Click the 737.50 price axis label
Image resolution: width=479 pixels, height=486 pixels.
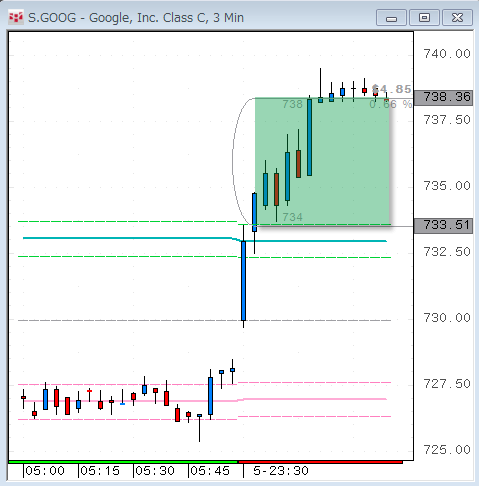pyautogui.click(x=447, y=120)
